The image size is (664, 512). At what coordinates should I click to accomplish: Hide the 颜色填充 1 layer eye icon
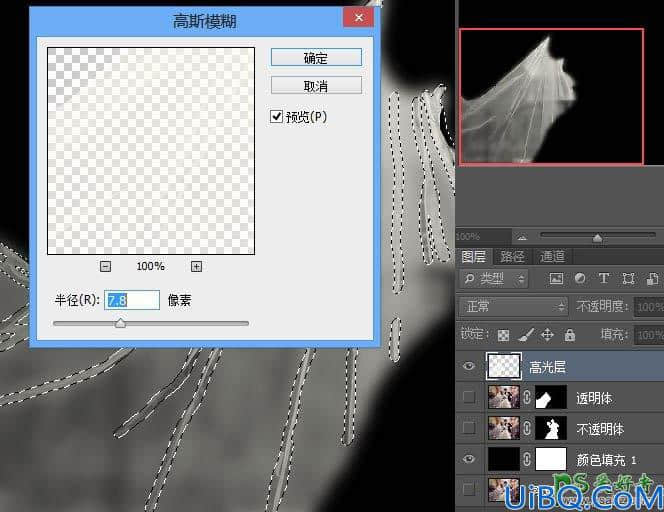tap(469, 459)
